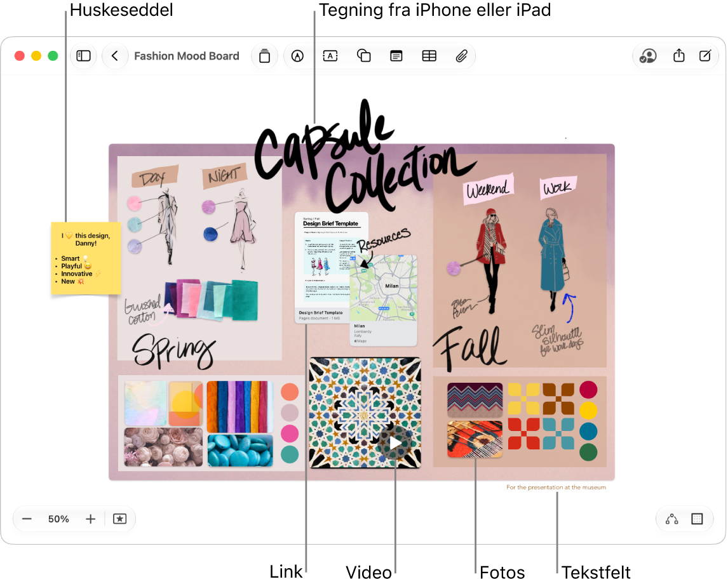728x584 pixels.
Task: Select the turquoise beads photo
Action: click(x=240, y=450)
